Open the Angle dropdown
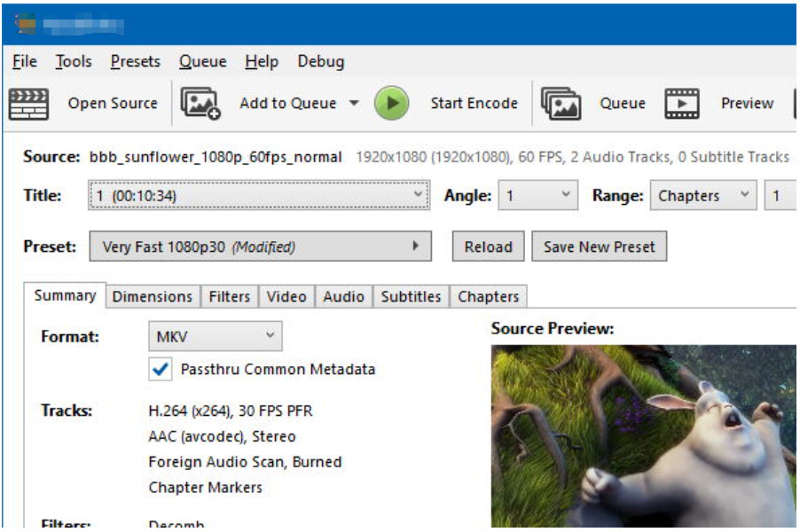The image size is (800, 532). pos(537,195)
